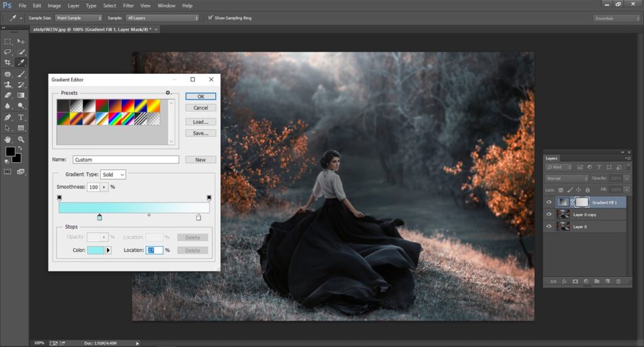Viewport: 644px width, 347px height.
Task: Toggle lock image pixels brush icon
Action: coord(570,190)
